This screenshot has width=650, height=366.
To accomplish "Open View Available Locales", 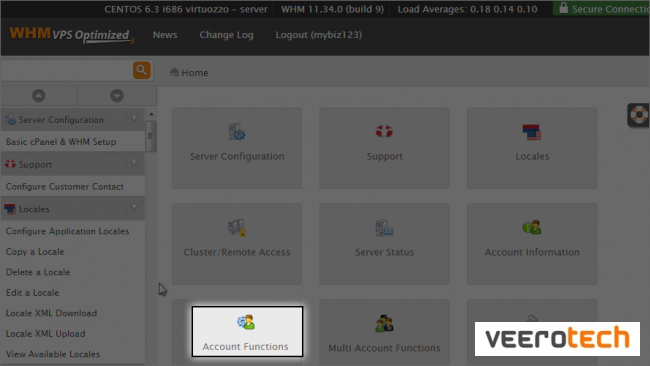I will 53,354.
